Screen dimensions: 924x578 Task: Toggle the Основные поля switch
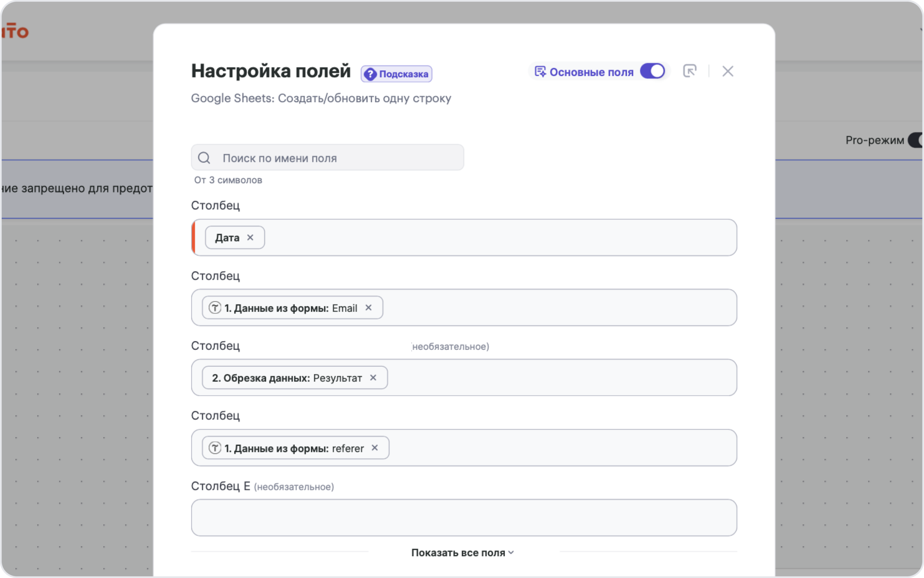click(652, 71)
